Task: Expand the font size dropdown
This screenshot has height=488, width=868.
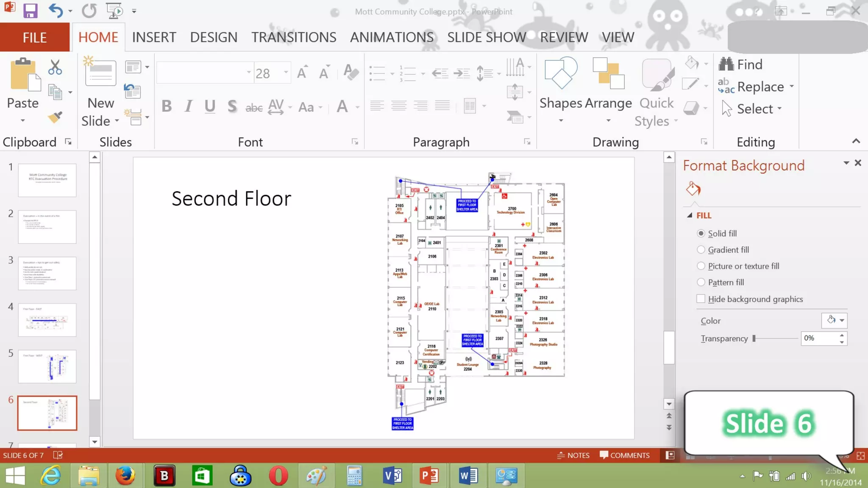Action: tap(287, 73)
